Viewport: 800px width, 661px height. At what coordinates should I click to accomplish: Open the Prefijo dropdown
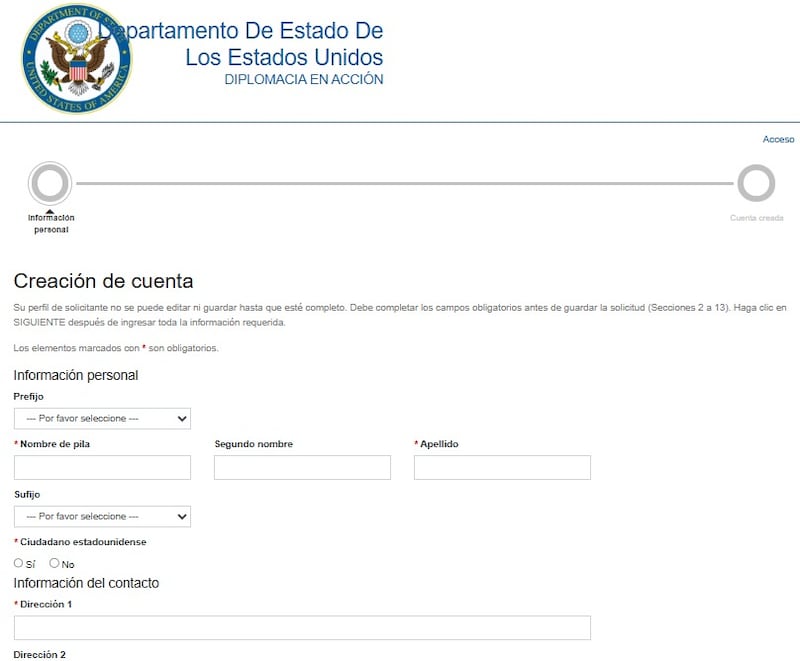click(102, 418)
